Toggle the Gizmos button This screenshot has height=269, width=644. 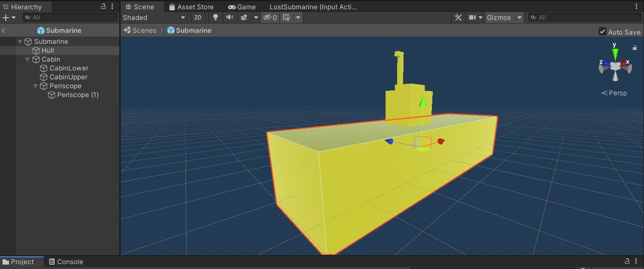coord(499,18)
